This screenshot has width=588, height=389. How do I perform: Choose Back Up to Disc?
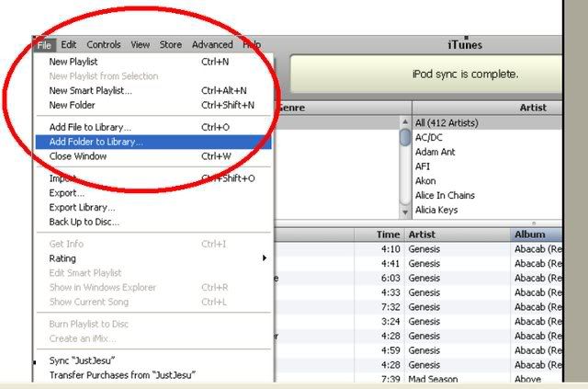[84, 222]
